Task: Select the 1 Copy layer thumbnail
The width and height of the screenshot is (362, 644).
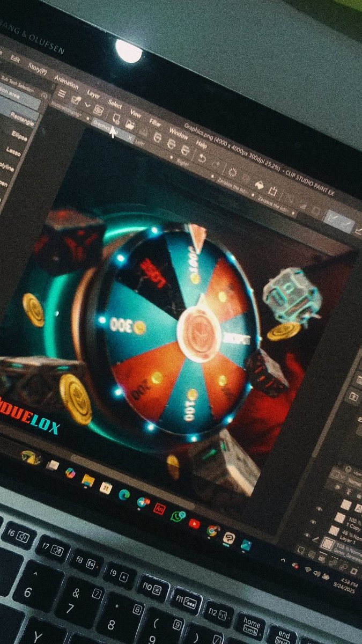Action: pos(339,517)
